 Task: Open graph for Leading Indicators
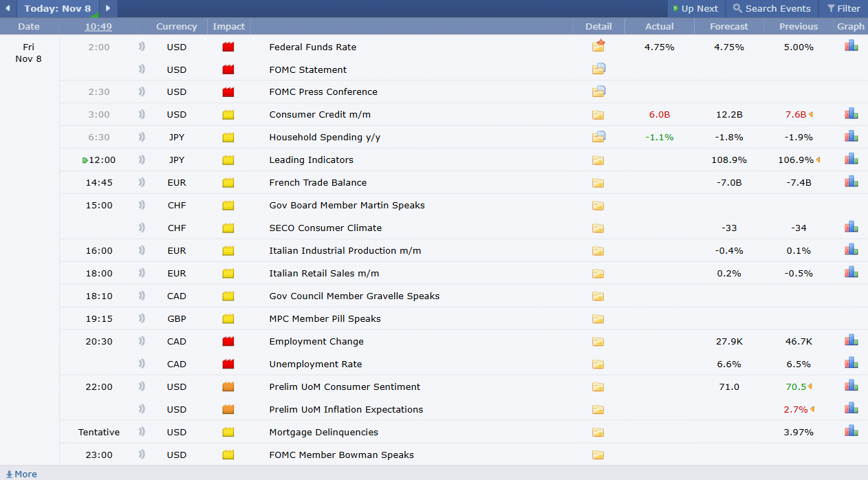click(x=851, y=159)
